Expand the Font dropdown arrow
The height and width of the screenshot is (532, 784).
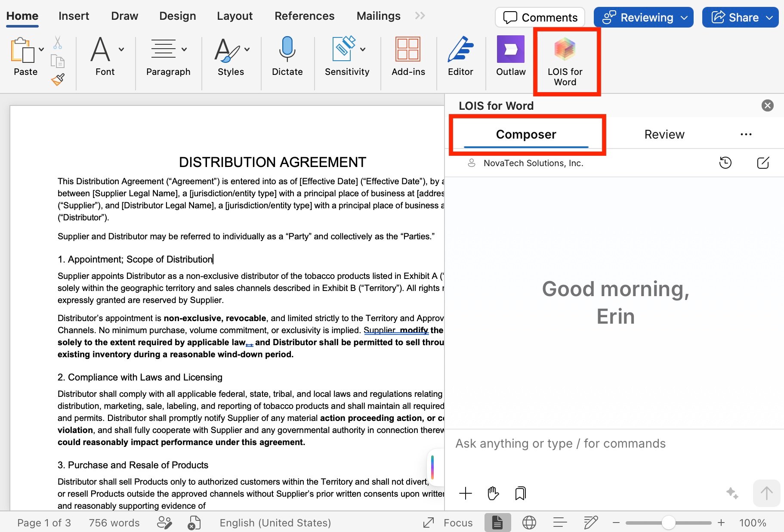point(121,49)
